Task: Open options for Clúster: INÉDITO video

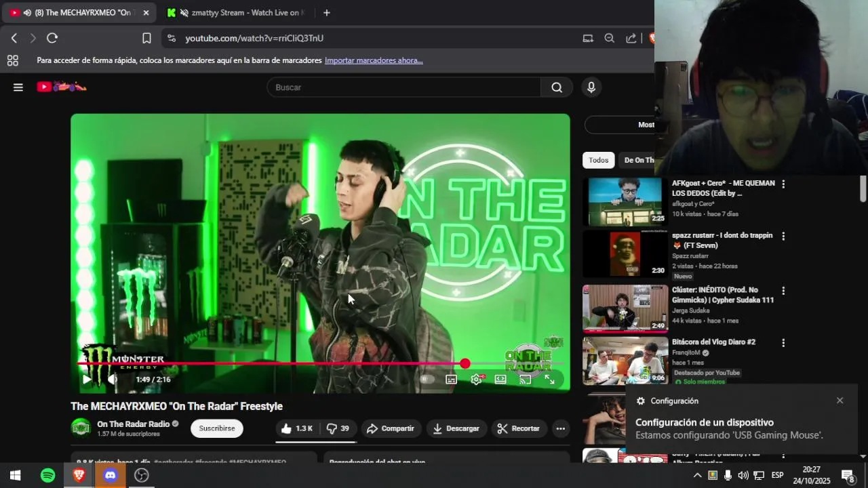Action: tap(783, 290)
